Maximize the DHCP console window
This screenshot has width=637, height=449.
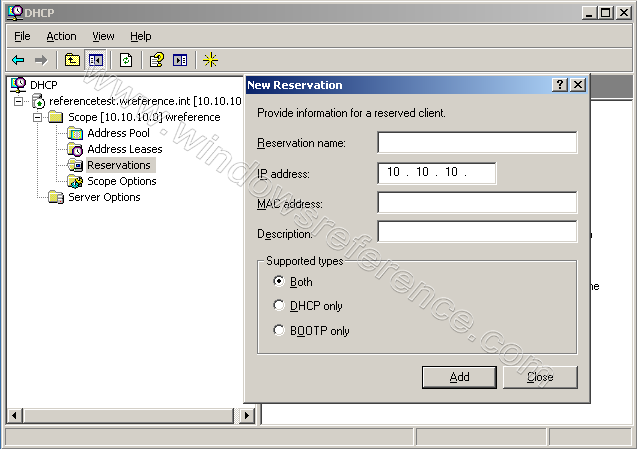605,13
